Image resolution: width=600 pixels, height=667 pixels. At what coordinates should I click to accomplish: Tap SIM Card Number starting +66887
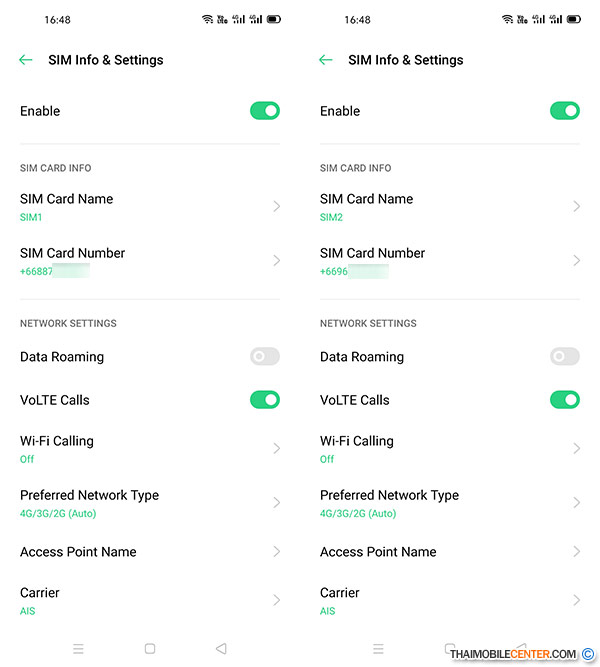pyautogui.click(x=150, y=260)
